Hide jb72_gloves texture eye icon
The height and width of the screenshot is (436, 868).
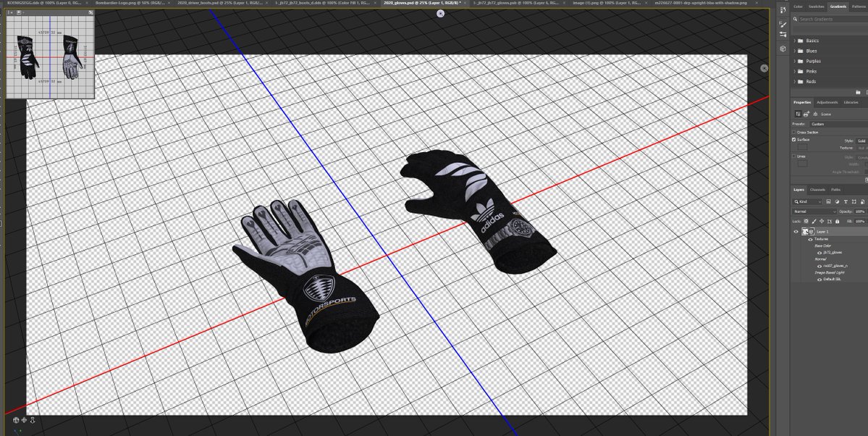[x=819, y=252]
